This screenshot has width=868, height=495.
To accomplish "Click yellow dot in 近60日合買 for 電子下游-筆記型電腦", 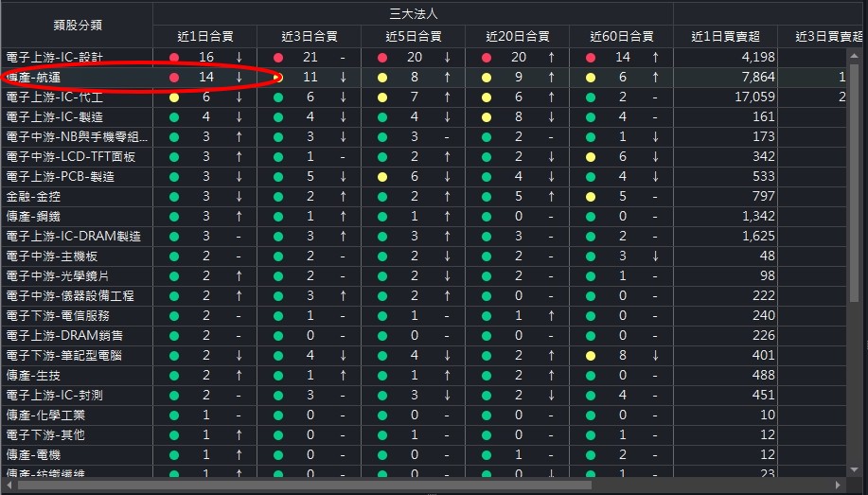I will [x=591, y=356].
